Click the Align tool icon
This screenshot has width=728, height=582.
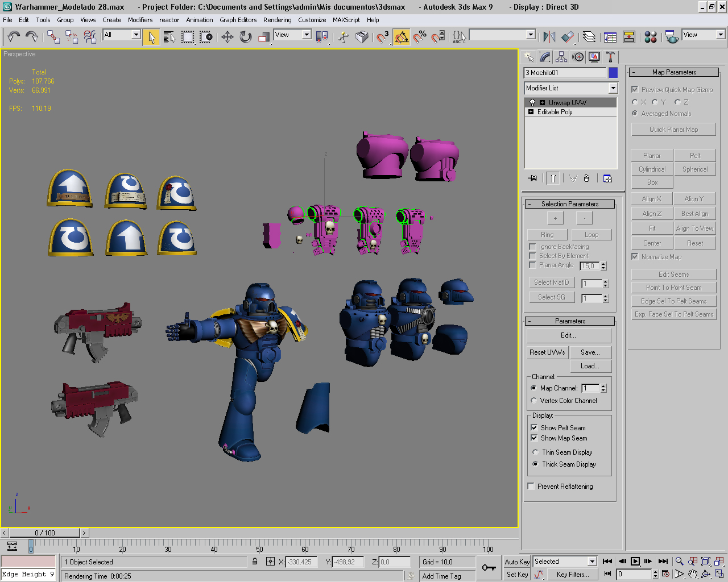pos(568,37)
